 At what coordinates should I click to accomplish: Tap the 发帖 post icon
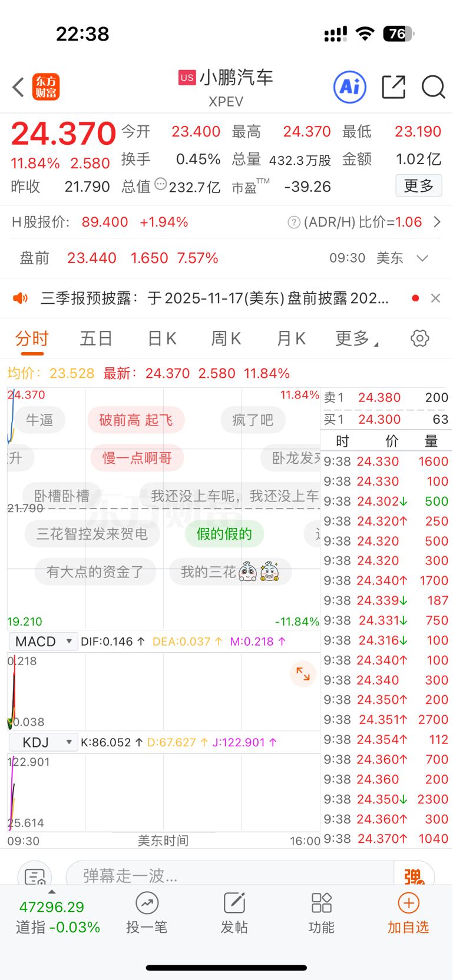[234, 913]
